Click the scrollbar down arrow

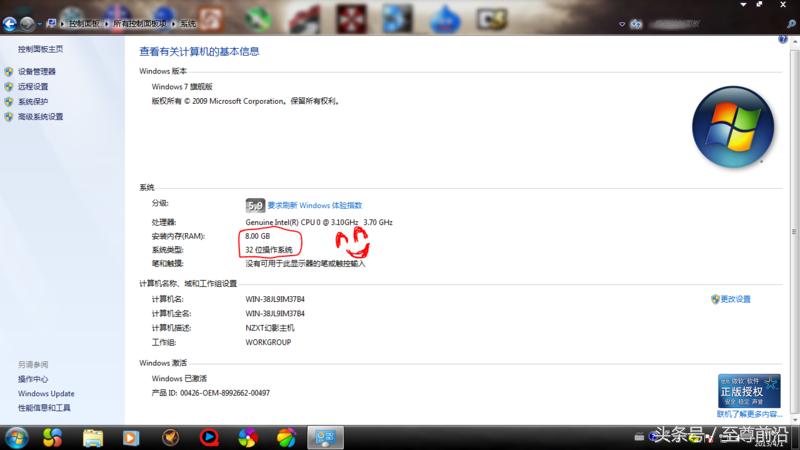coord(794,419)
